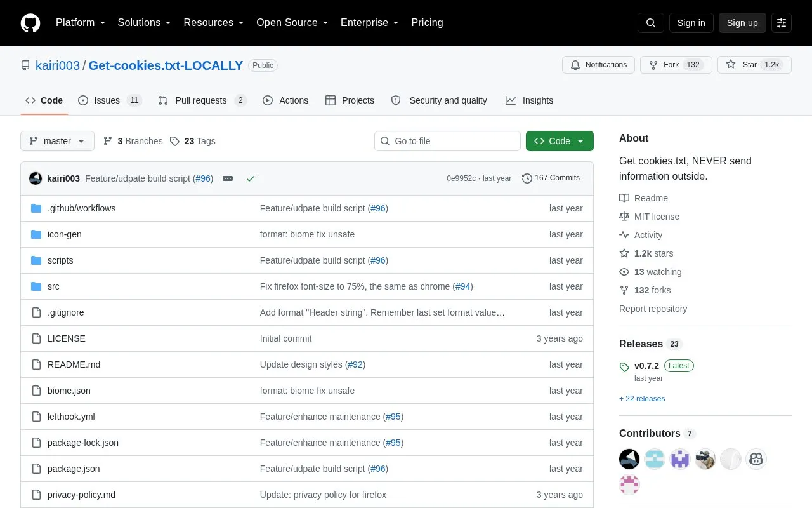
Task: Expand the Open Source menu
Action: 292,23
